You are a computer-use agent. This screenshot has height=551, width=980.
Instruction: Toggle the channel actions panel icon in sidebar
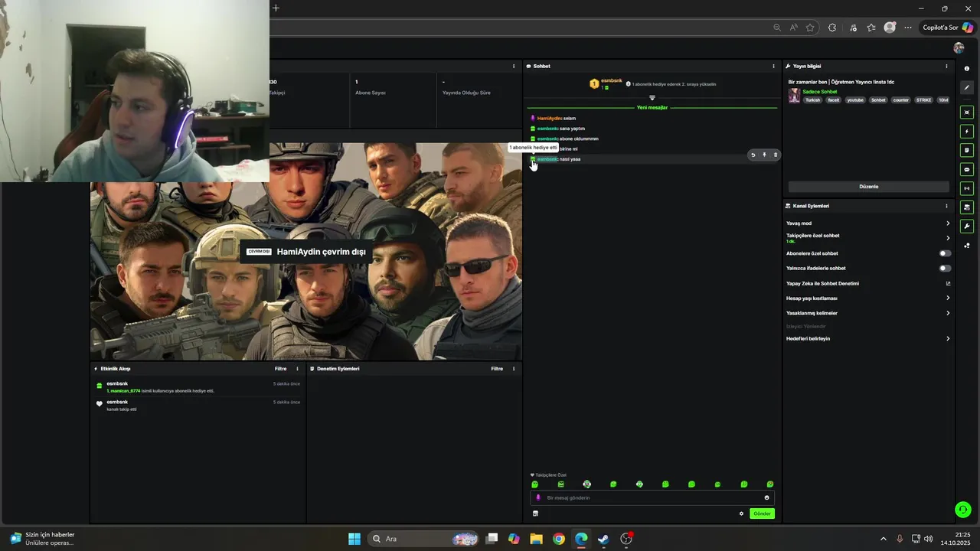tap(967, 207)
